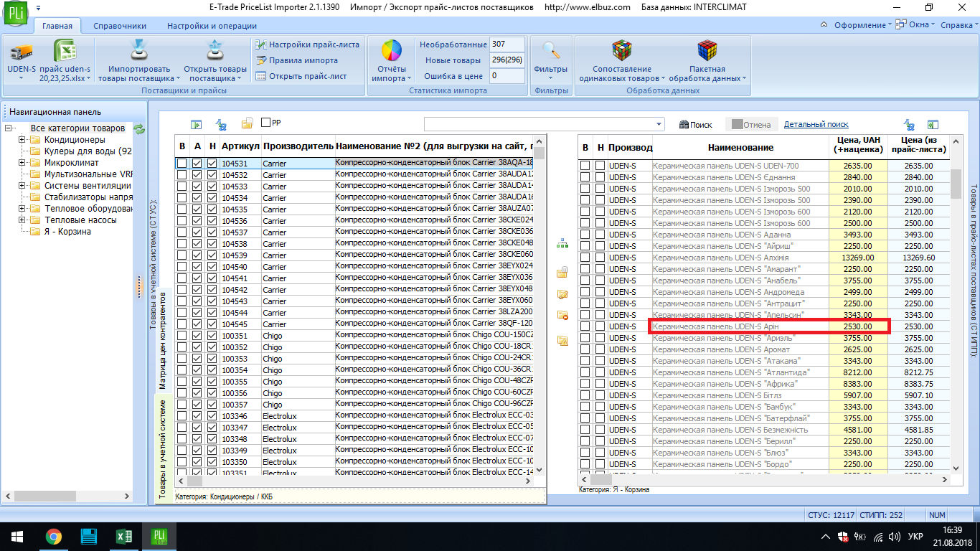Screen dimensions: 980x551
Task: Toggle column A checkbox for article 104532
Action: (x=197, y=175)
